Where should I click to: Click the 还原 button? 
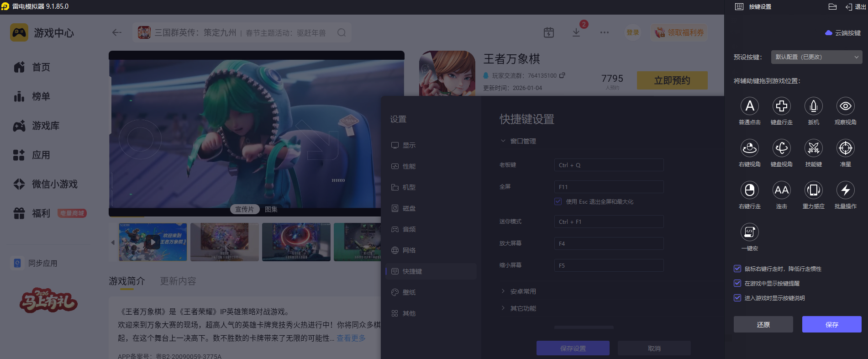pyautogui.click(x=763, y=324)
